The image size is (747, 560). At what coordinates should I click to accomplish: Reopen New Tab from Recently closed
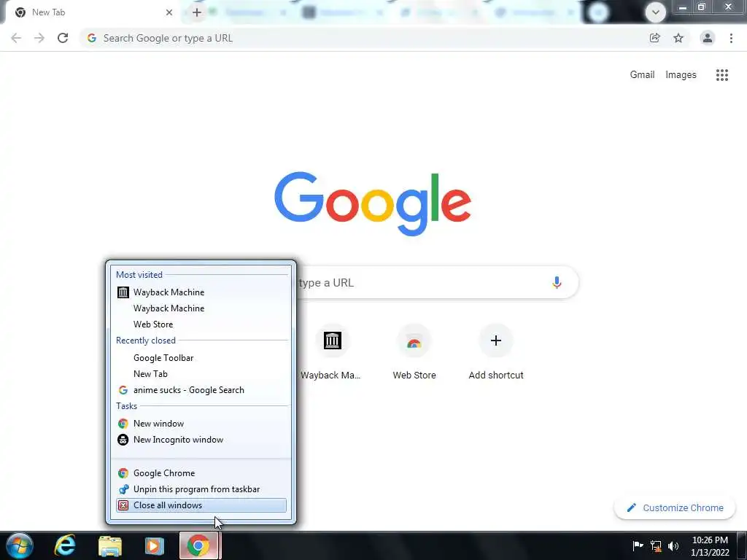click(x=201, y=374)
